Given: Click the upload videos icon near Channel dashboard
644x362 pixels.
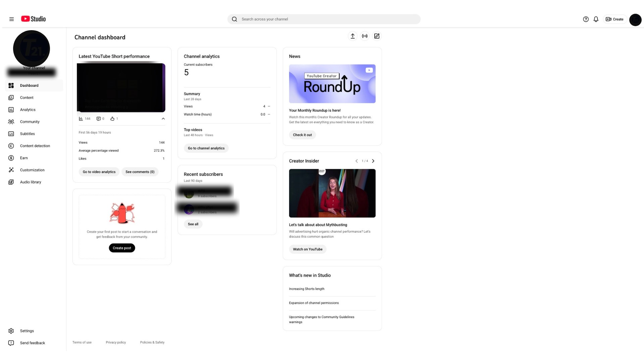Looking at the screenshot, I should point(353,36).
